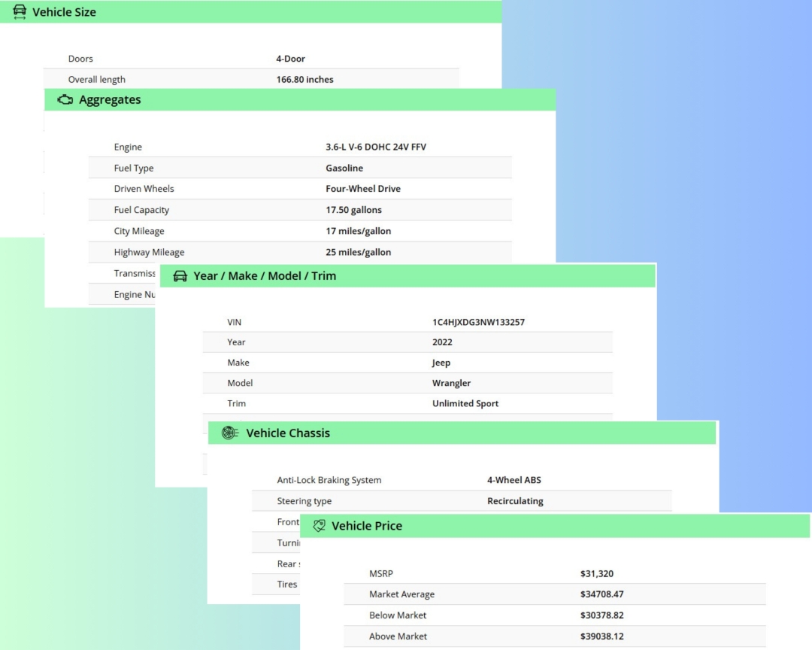
Task: Click the Vehicle Chassis wheel icon
Action: click(229, 433)
